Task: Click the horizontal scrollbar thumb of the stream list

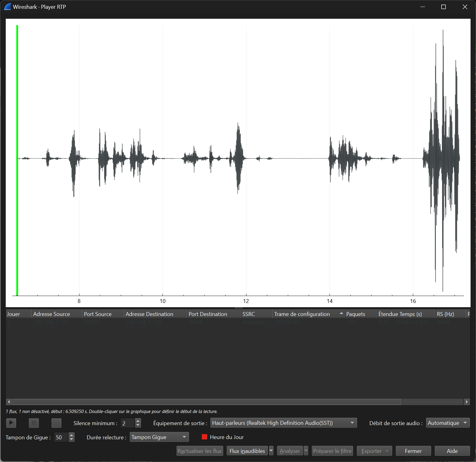Action: point(207,402)
